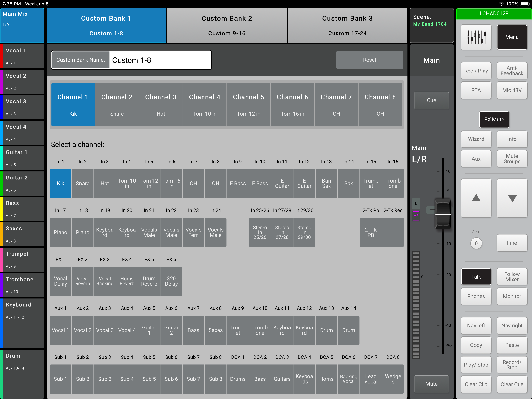532x399 pixels.
Task: Assign Sub 4 channel
Action: coord(127,379)
